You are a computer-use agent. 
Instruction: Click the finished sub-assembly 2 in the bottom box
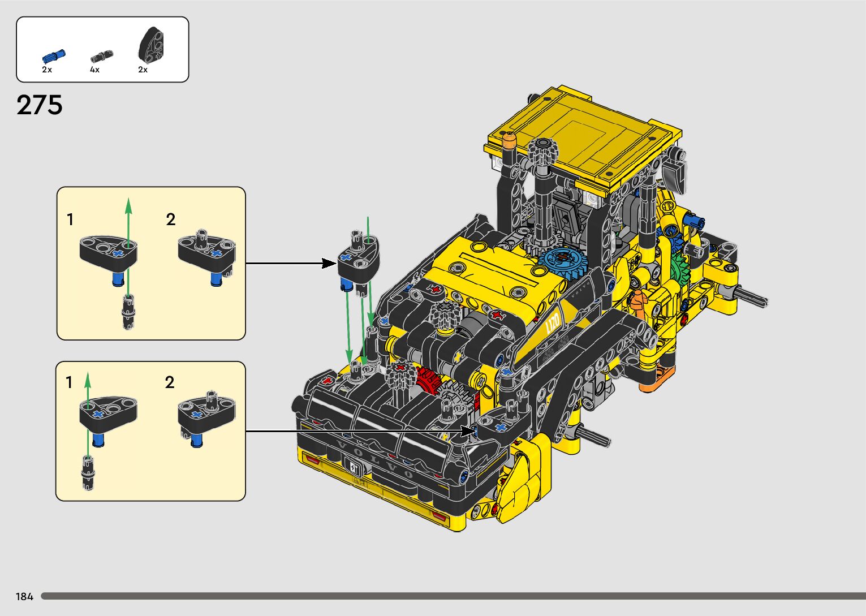point(206,417)
